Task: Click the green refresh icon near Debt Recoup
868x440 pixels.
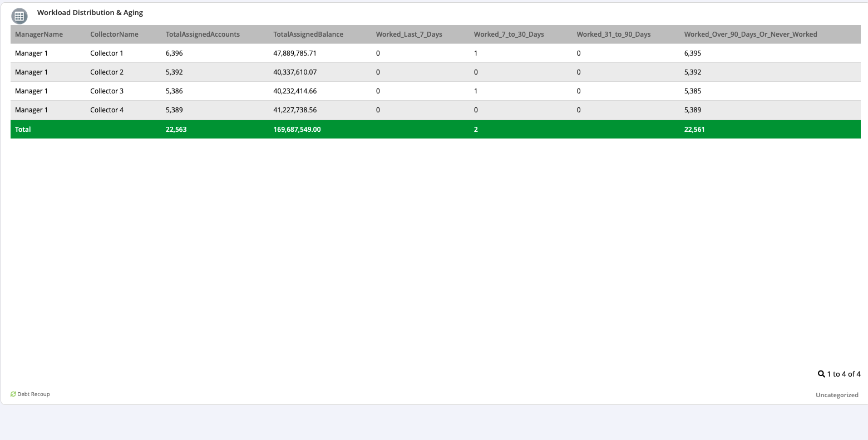Action: pyautogui.click(x=13, y=394)
